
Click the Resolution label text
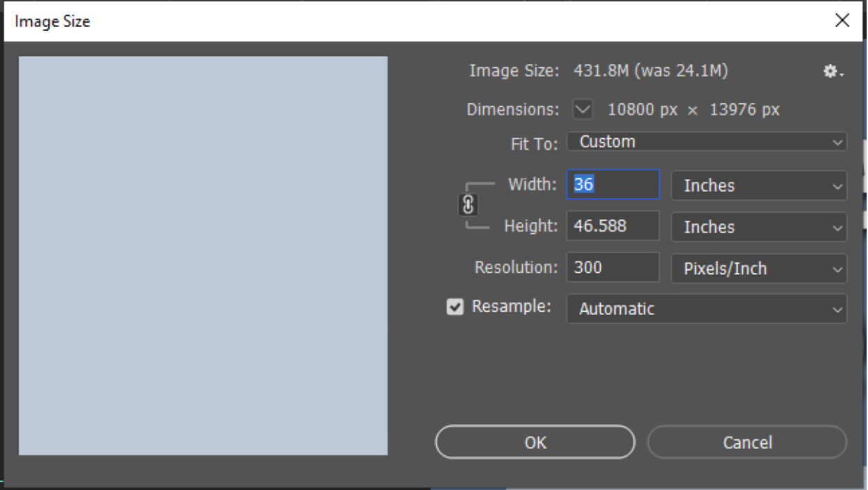tap(516, 268)
